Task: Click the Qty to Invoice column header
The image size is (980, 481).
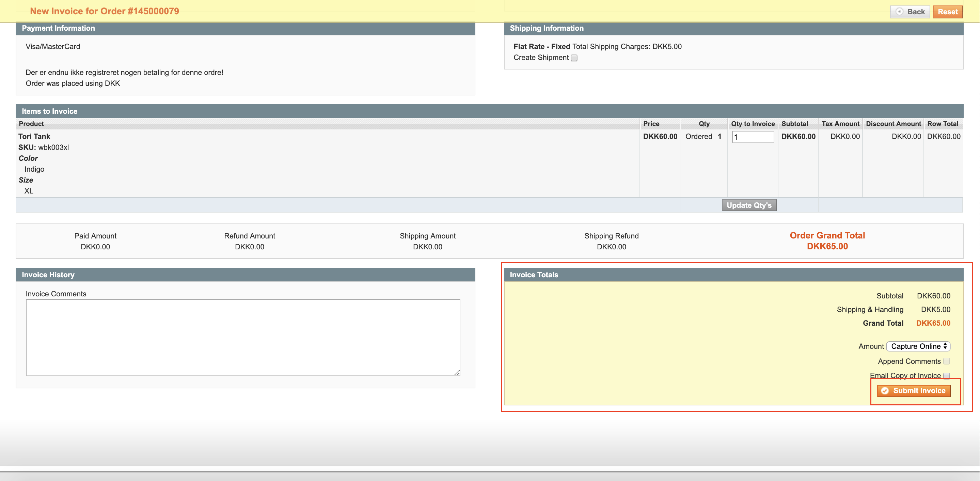Action: [753, 124]
